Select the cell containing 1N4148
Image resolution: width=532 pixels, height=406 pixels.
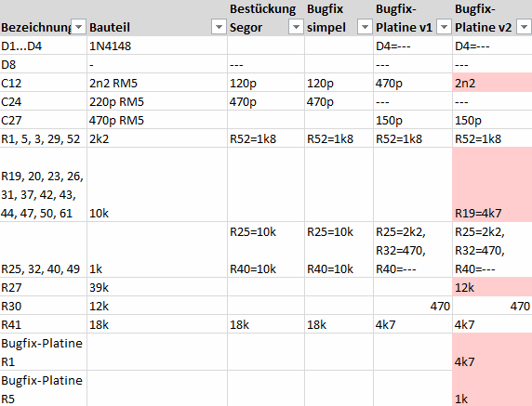tap(157, 46)
